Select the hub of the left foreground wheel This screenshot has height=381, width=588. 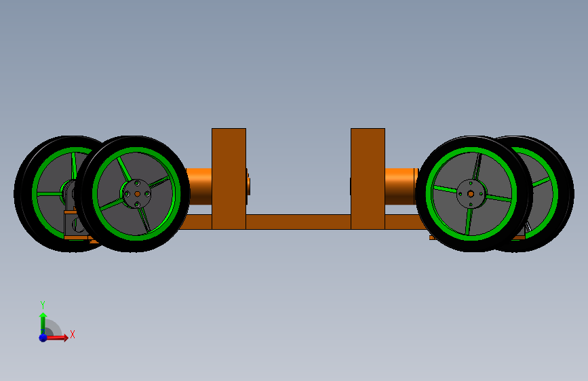point(137,194)
